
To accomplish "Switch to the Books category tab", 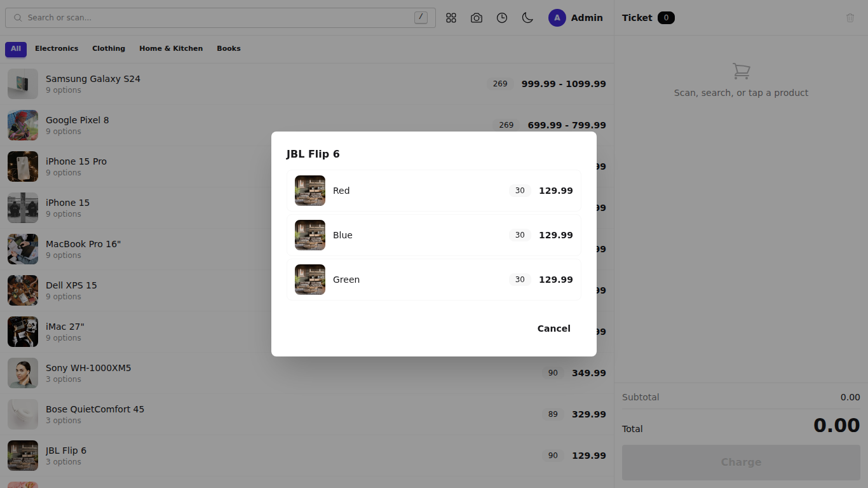I will point(229,49).
